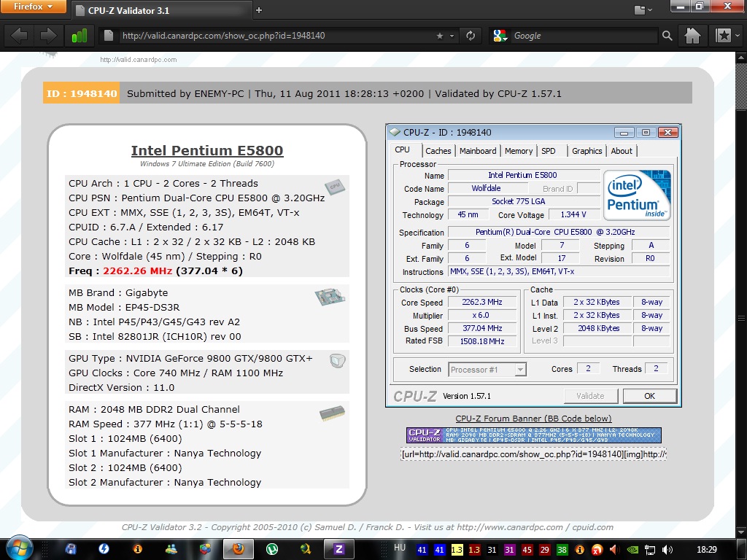Open the tab groups folder icon

(640, 9)
